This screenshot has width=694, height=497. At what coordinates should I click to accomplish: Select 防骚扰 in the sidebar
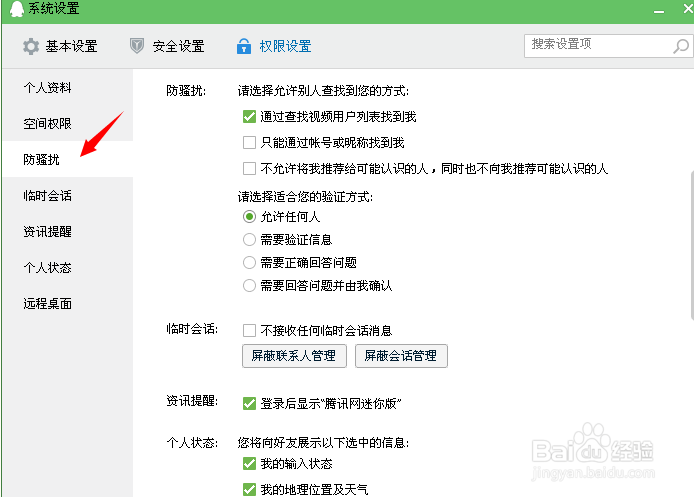click(68, 159)
